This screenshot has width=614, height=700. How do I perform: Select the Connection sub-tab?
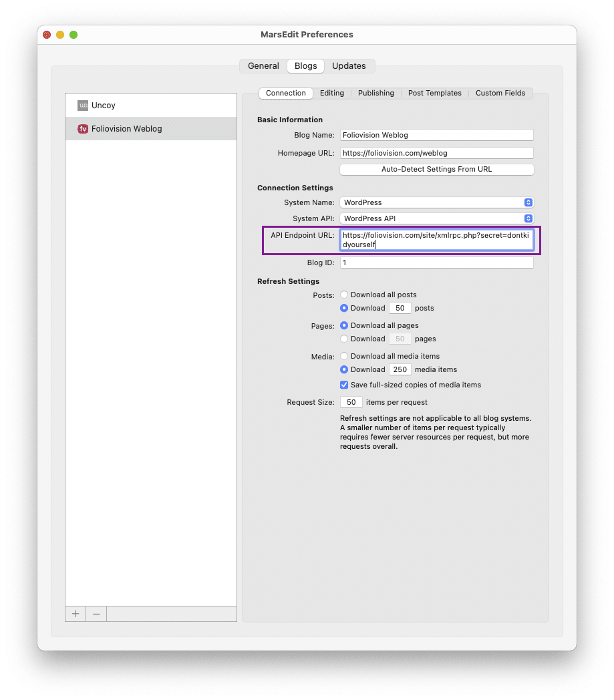coord(286,94)
